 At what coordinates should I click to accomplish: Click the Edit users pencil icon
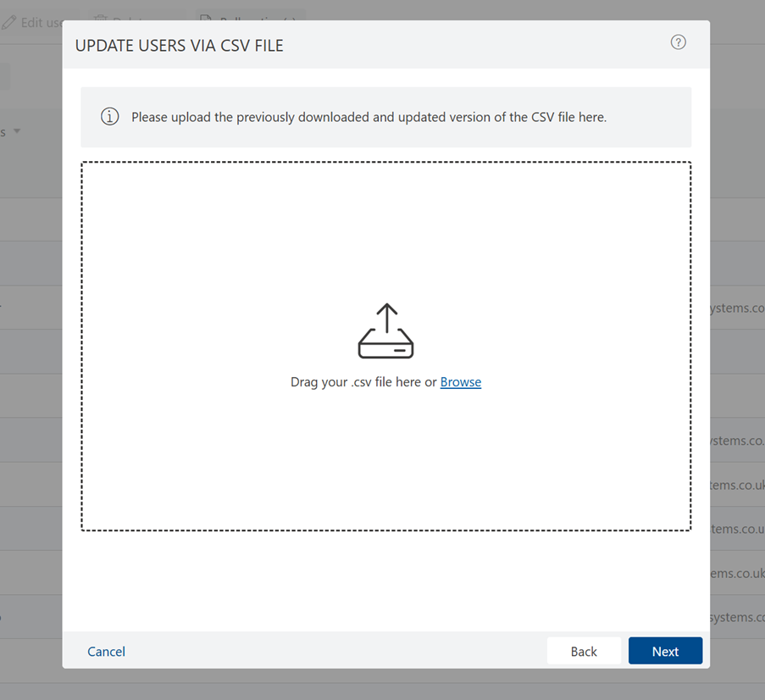(8, 22)
